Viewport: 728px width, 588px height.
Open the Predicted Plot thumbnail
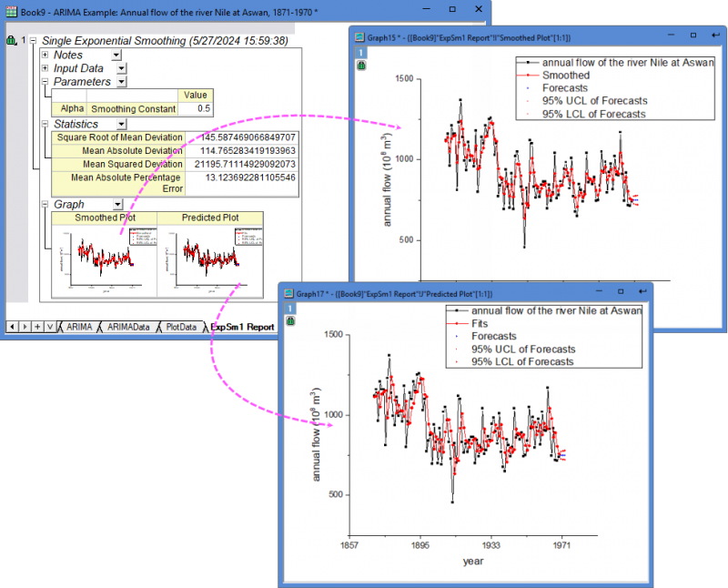point(210,260)
